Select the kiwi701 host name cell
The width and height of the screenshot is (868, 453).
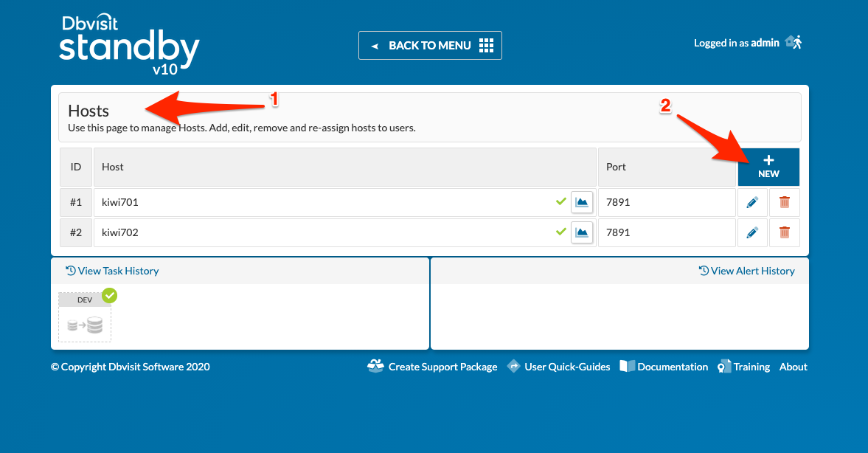(x=345, y=202)
